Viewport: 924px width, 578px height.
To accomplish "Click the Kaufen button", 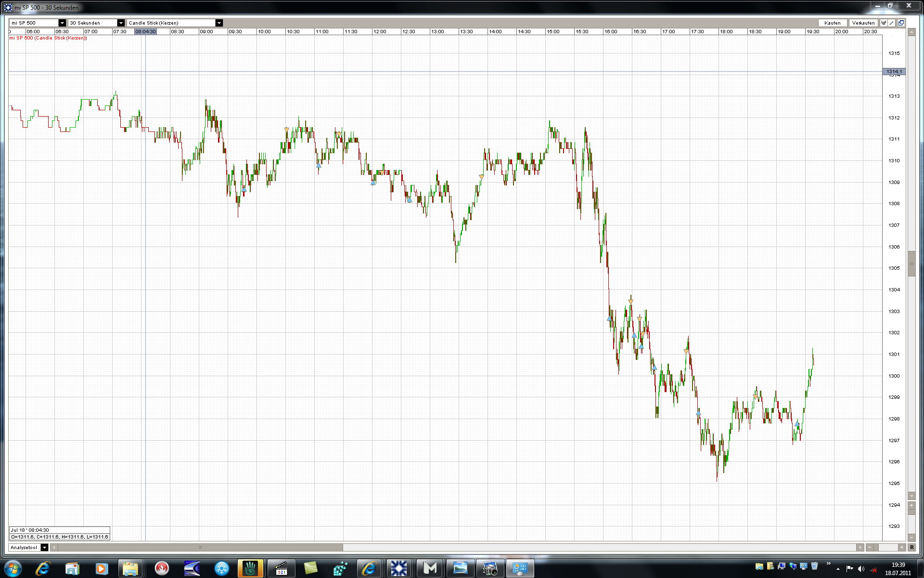I will 832,23.
